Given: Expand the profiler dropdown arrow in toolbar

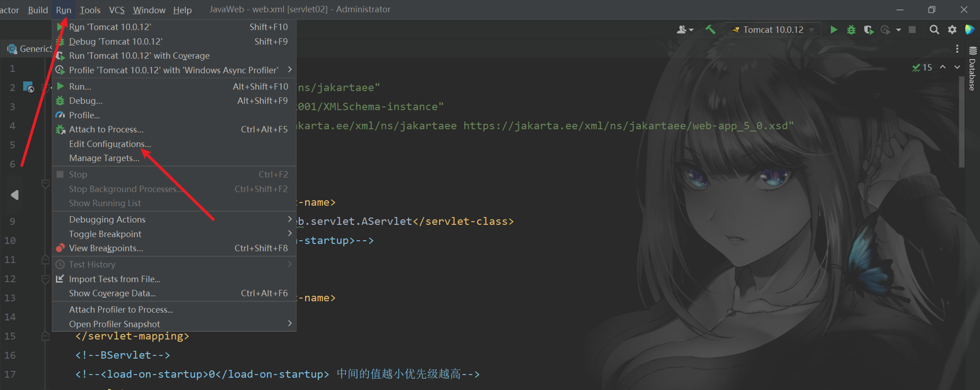Looking at the screenshot, I should pyautogui.click(x=898, y=30).
